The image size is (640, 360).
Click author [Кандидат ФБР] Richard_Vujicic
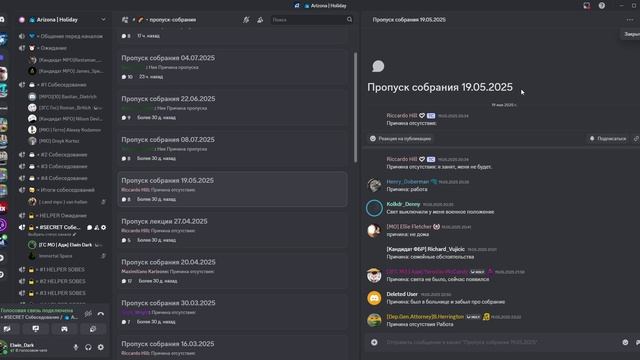[x=425, y=249]
